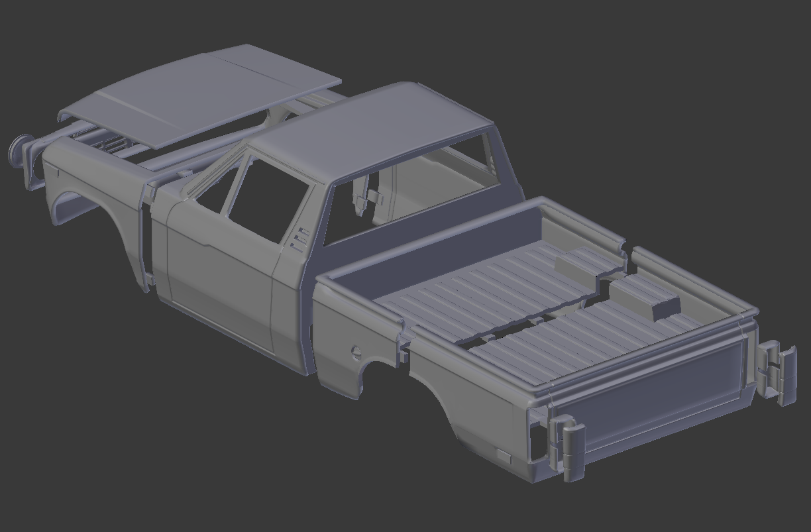
Task: Click the fuel filler cap area
Action: pos(355,352)
